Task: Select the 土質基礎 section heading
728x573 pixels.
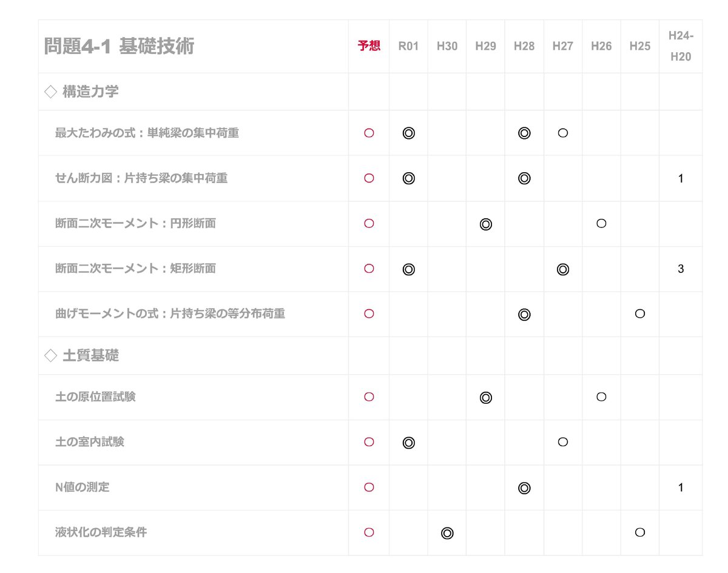Action: [x=90, y=356]
